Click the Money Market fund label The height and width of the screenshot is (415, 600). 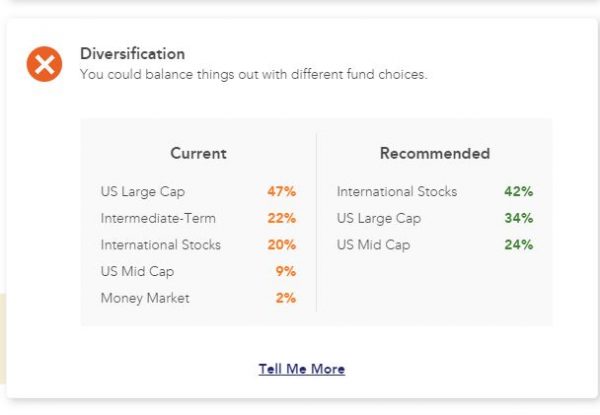tap(144, 298)
